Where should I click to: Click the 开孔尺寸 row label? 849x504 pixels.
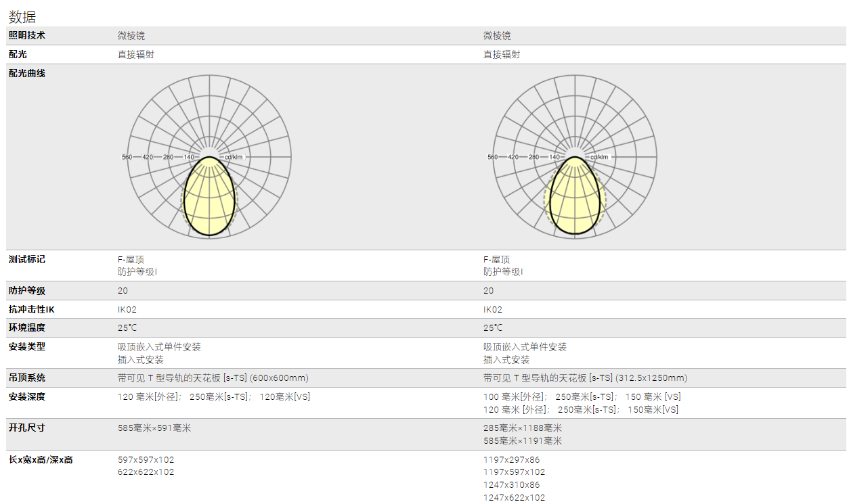[x=27, y=428]
